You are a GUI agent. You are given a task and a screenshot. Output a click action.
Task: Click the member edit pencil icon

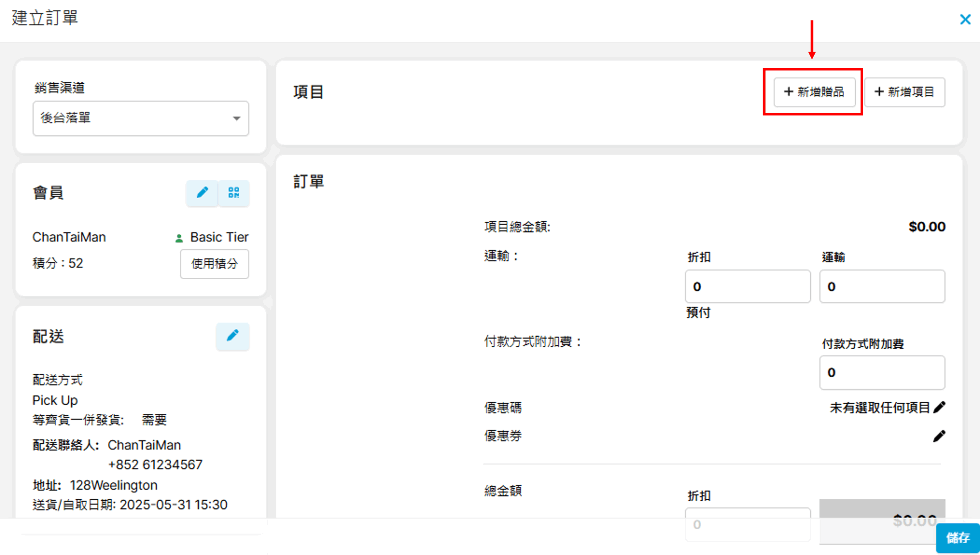tap(202, 192)
